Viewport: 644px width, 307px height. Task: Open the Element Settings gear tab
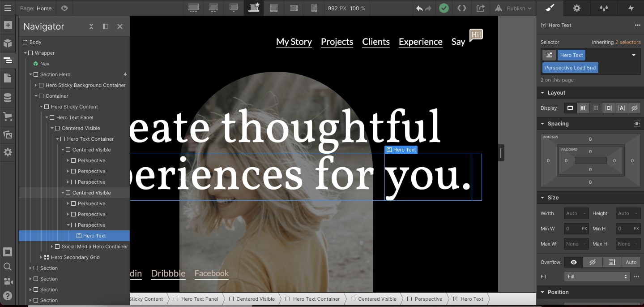[577, 8]
